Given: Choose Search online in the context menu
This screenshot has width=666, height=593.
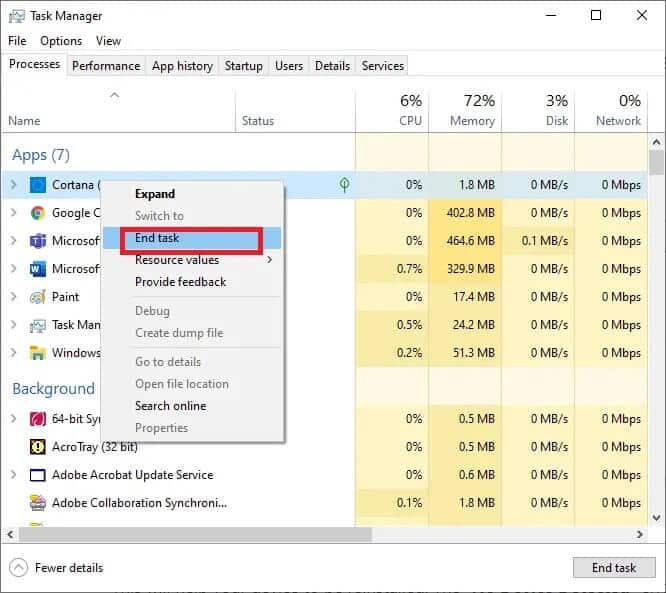Looking at the screenshot, I should 192,406.
